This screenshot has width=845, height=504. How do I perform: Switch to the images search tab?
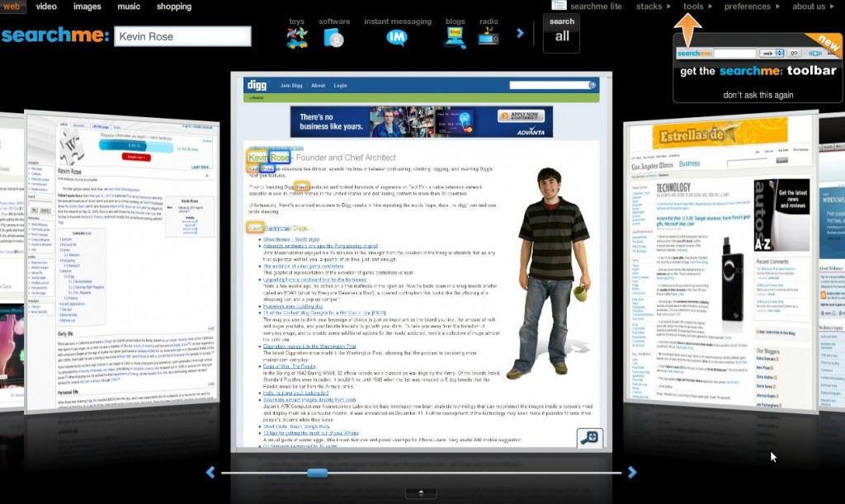(87, 7)
